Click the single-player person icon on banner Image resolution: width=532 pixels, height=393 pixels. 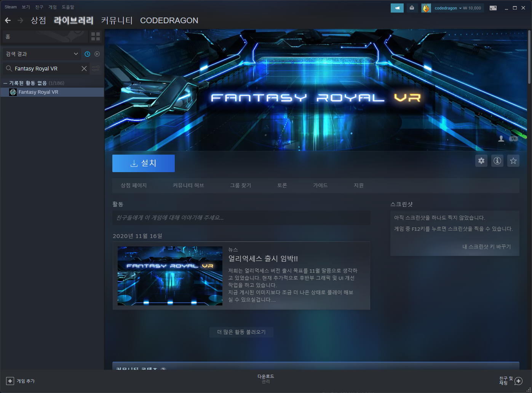tap(501, 139)
